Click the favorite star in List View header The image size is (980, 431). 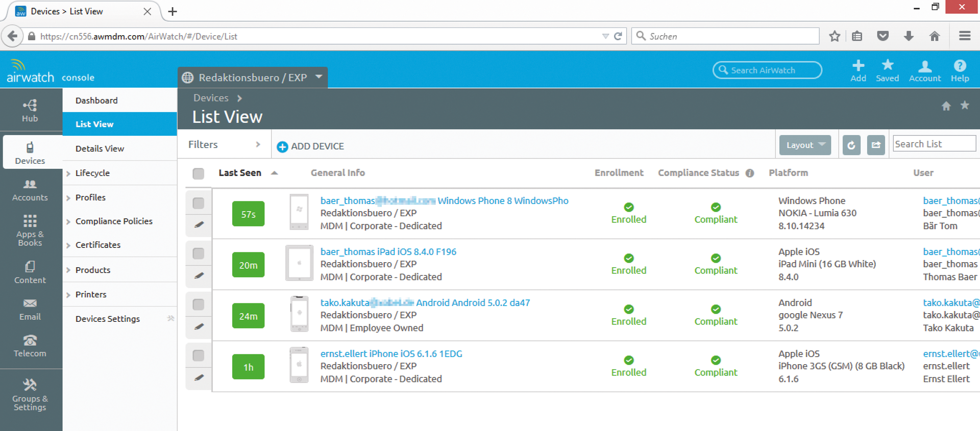965,105
